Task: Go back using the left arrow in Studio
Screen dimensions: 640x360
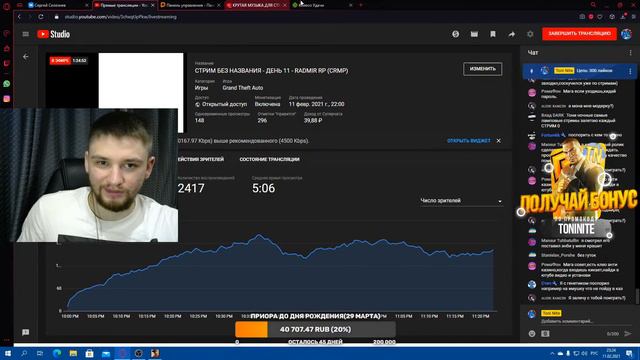Action: point(26,57)
